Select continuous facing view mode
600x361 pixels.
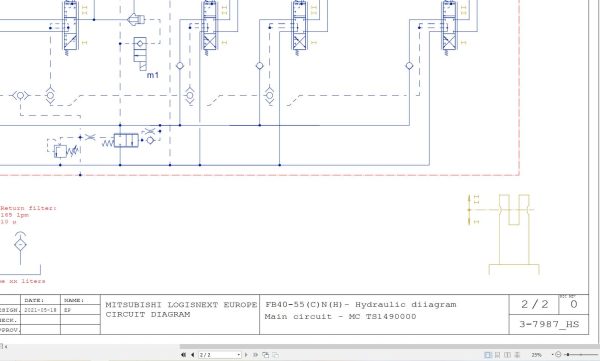517,355
